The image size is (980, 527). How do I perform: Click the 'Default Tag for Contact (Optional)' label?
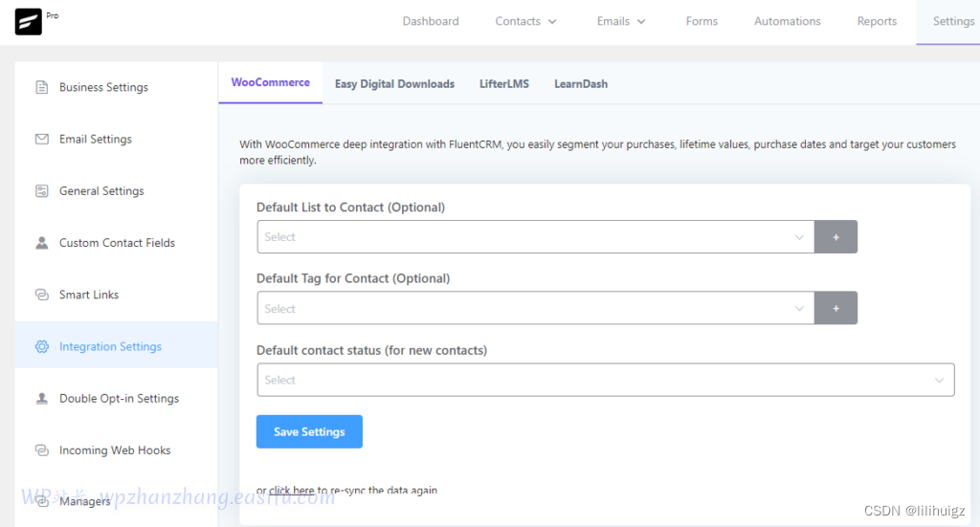pyautogui.click(x=353, y=278)
